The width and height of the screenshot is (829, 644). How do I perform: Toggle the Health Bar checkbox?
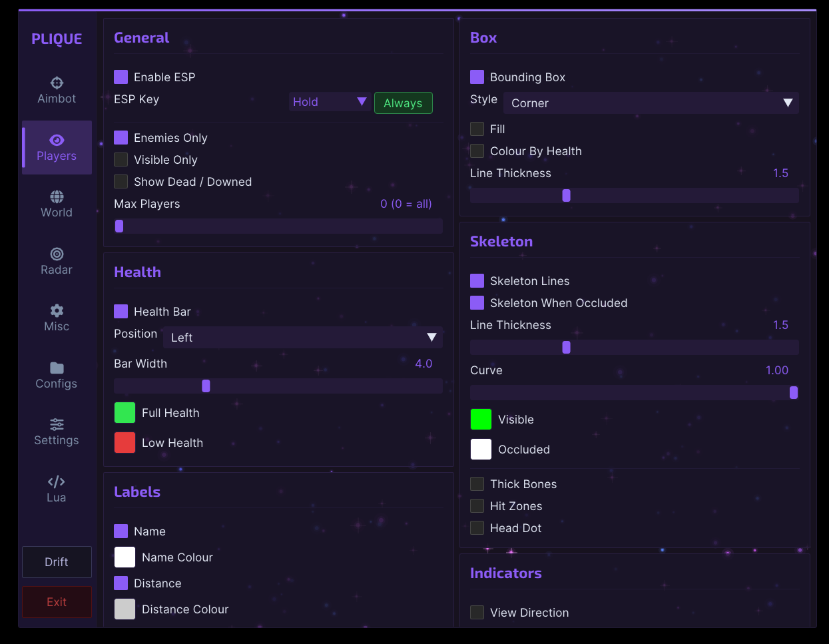click(x=121, y=311)
